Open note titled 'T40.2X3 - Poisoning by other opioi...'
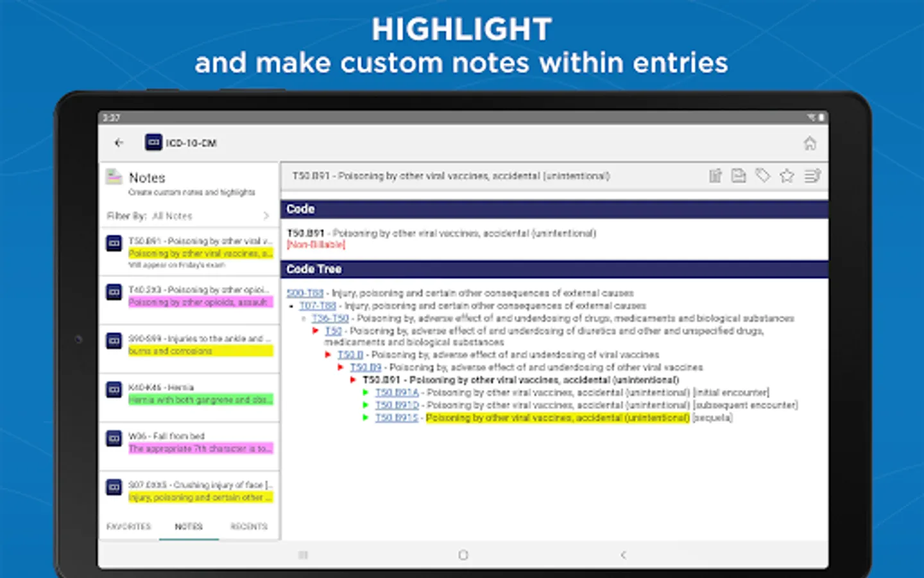 199,290
